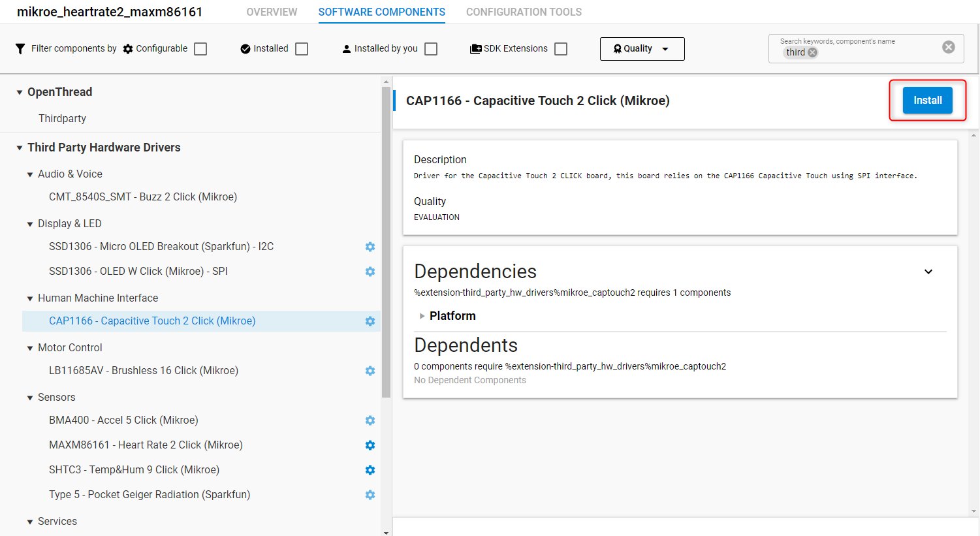Click gear icon for Type 5 Pocket Geiger
This screenshot has height=536, width=980.
pyautogui.click(x=370, y=495)
